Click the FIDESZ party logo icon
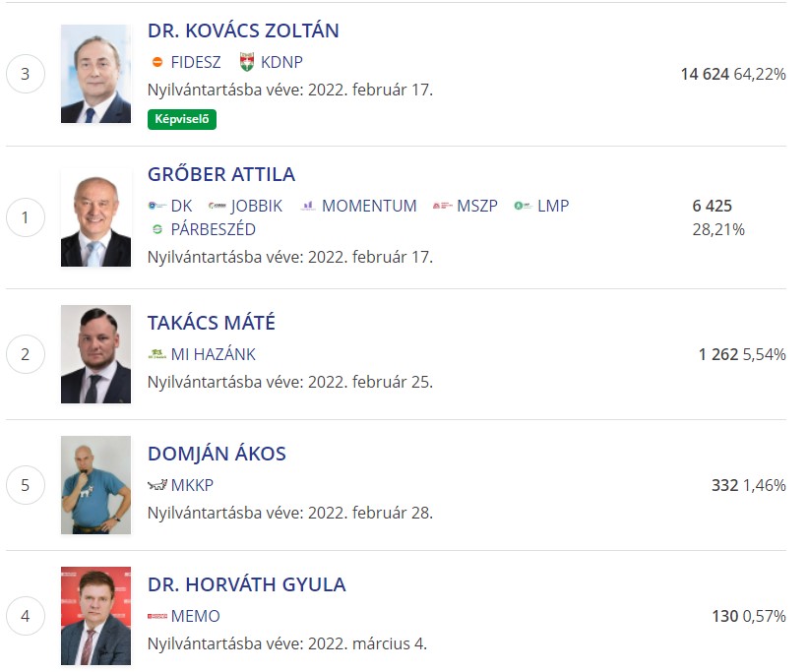 tap(157, 62)
